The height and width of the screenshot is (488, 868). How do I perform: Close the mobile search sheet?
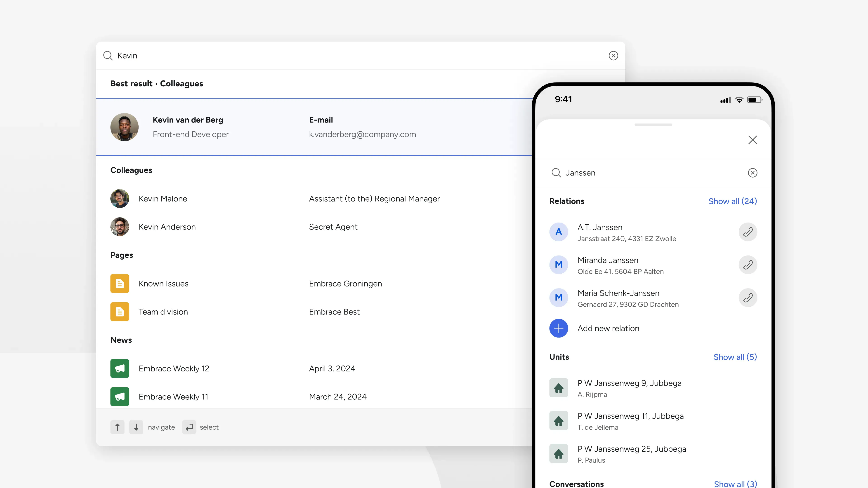coord(752,140)
